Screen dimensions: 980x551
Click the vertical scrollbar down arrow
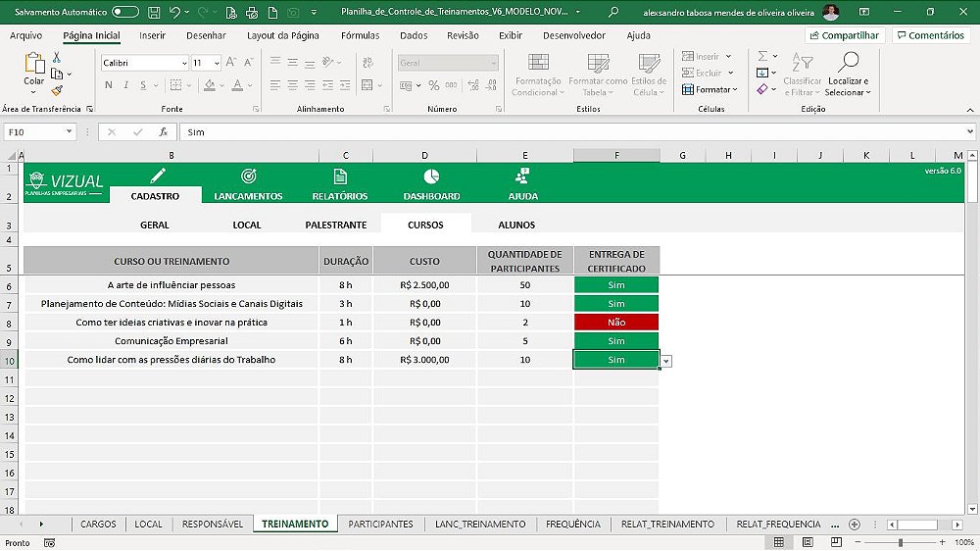pyautogui.click(x=972, y=509)
